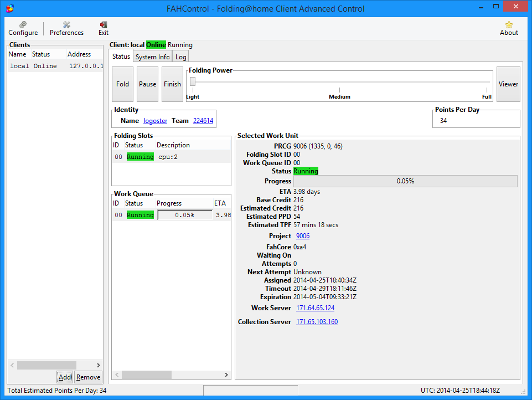
Task: Click the Folding Power slider handle
Action: point(193,81)
